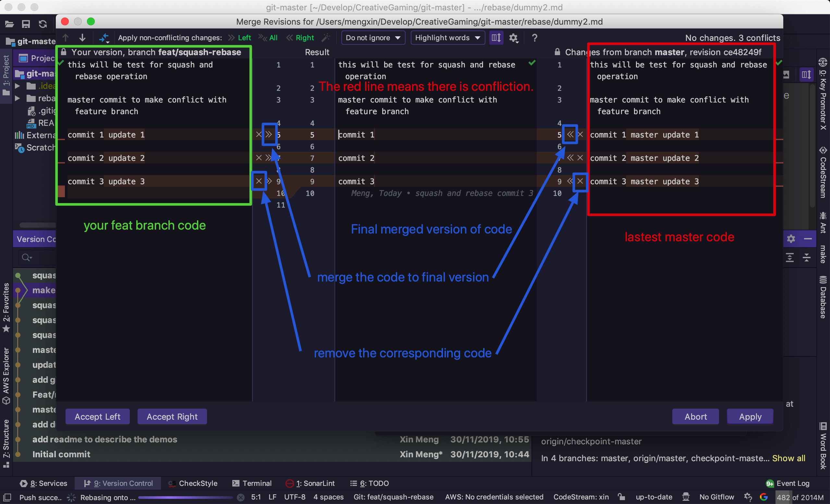Go to next difference using down arrow
Image resolution: width=830 pixels, height=504 pixels.
[x=82, y=38]
